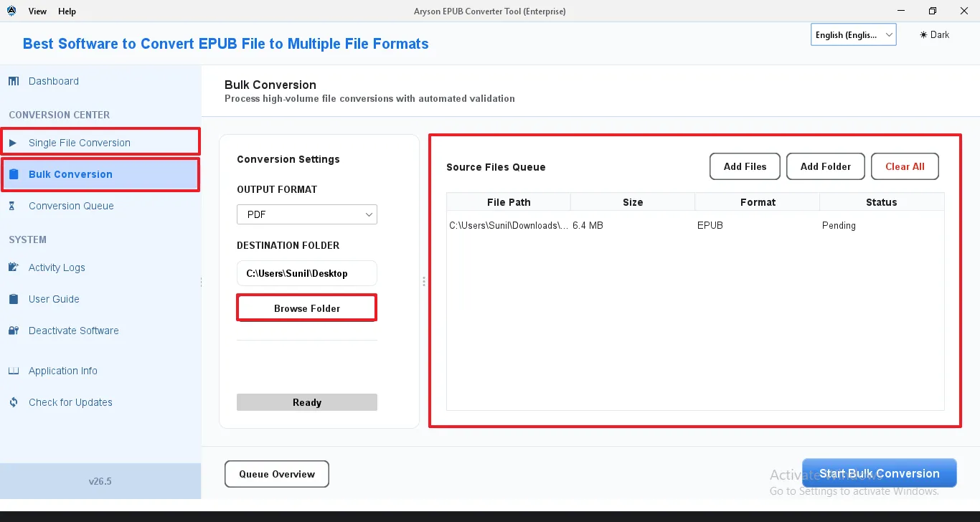Click Queue Overview button

pyautogui.click(x=277, y=474)
